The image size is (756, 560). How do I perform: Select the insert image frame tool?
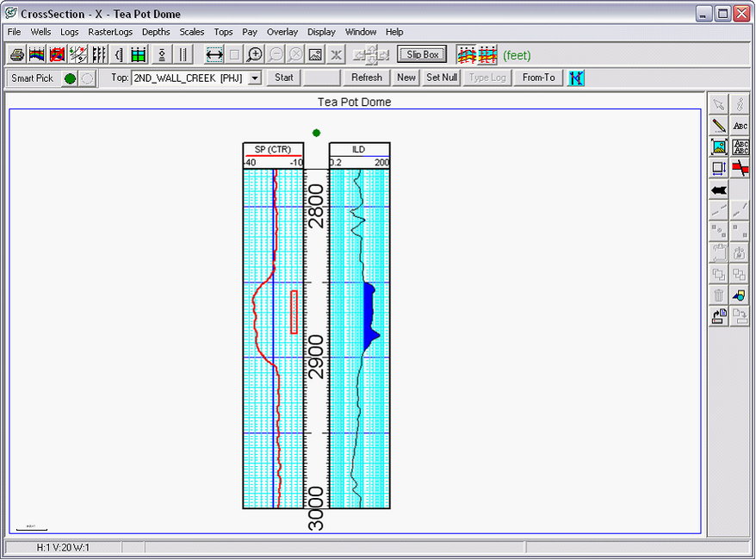[719, 147]
